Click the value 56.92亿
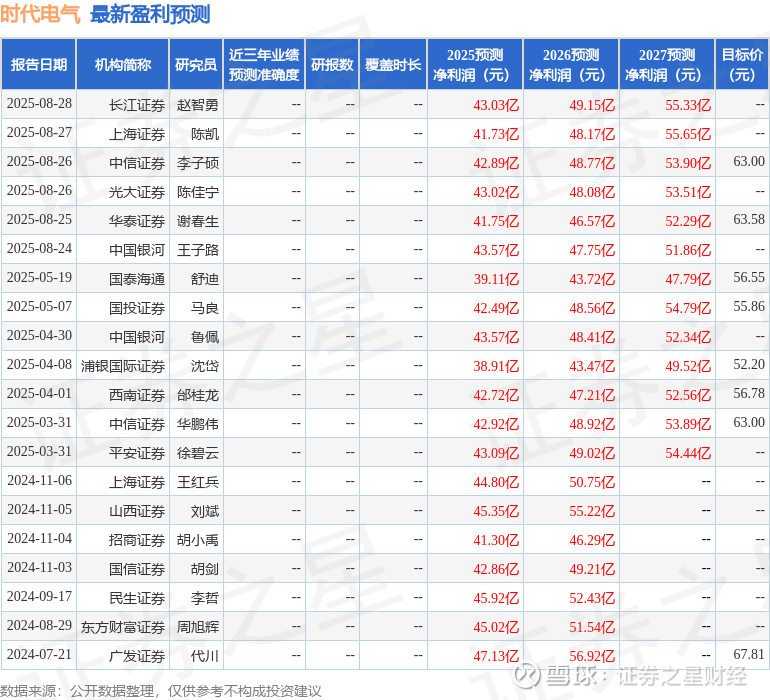Screen dimensions: 770x700 [592, 656]
